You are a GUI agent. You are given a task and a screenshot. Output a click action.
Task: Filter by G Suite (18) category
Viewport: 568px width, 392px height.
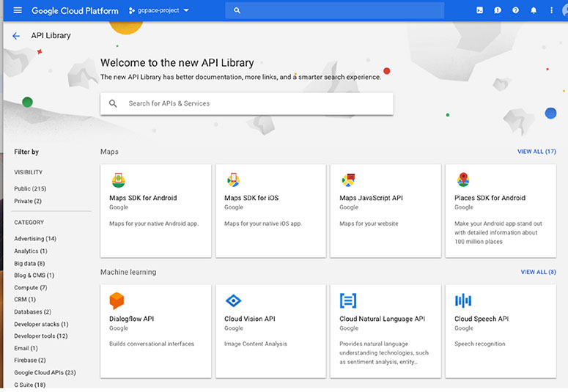point(30,385)
